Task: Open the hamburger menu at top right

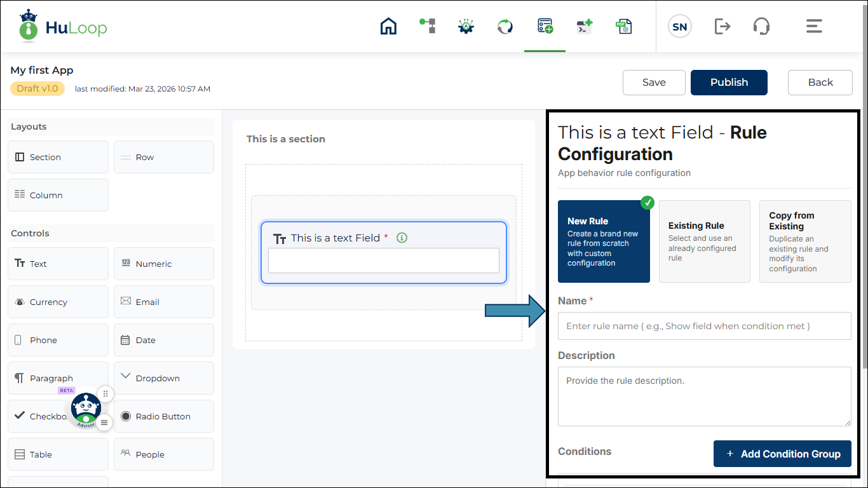Action: tap(814, 26)
